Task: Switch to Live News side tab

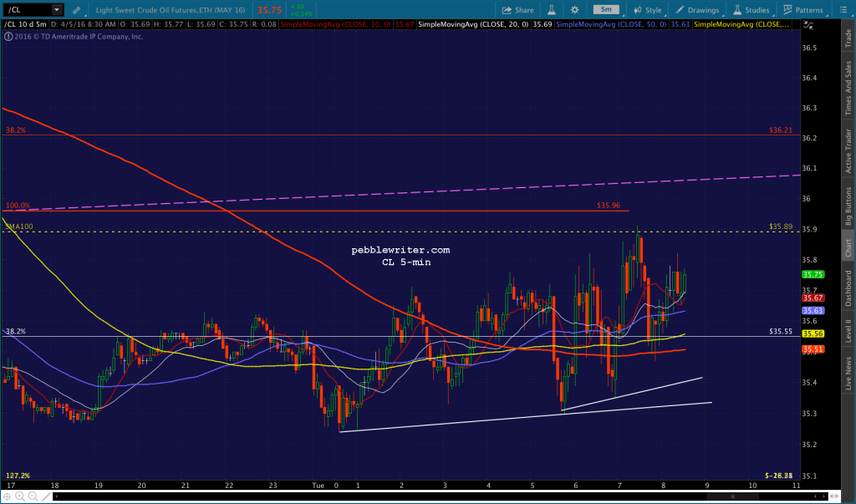Action: (848, 373)
